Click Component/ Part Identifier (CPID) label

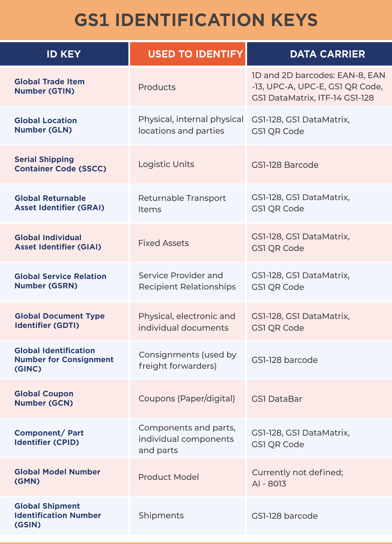(49, 438)
